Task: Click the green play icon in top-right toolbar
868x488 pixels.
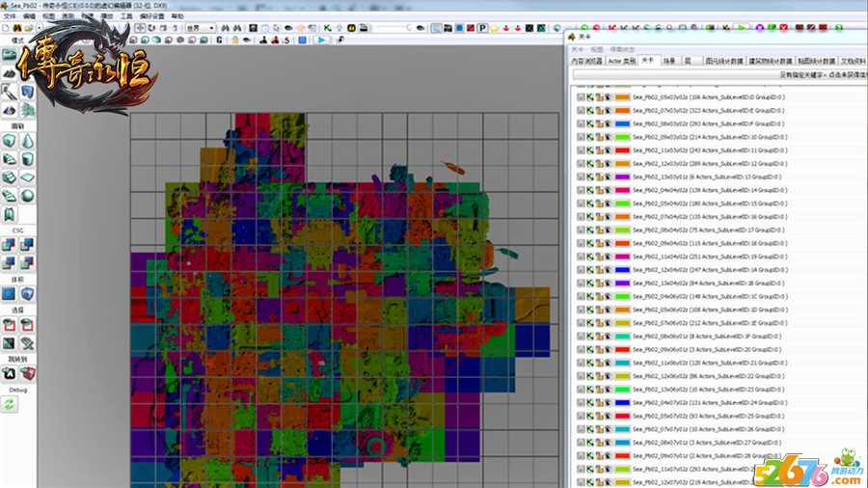Action: [x=742, y=27]
